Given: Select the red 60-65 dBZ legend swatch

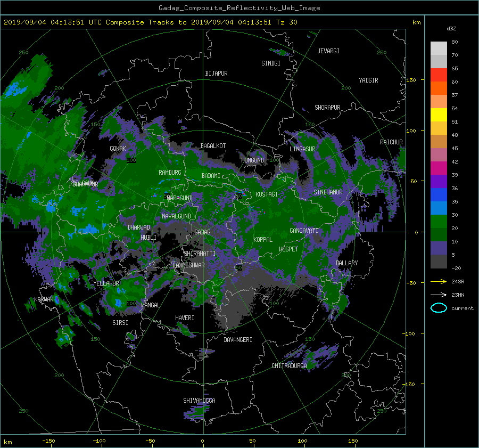Looking at the screenshot, I should pyautogui.click(x=439, y=75).
